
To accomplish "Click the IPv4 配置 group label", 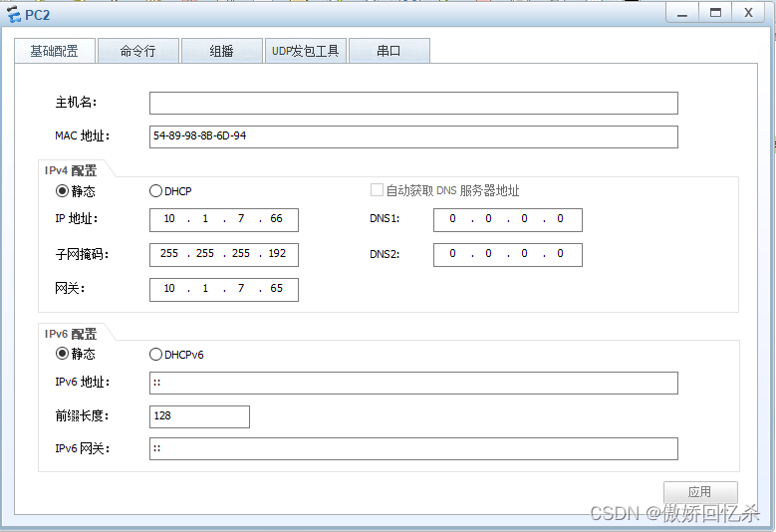I will click(x=71, y=170).
